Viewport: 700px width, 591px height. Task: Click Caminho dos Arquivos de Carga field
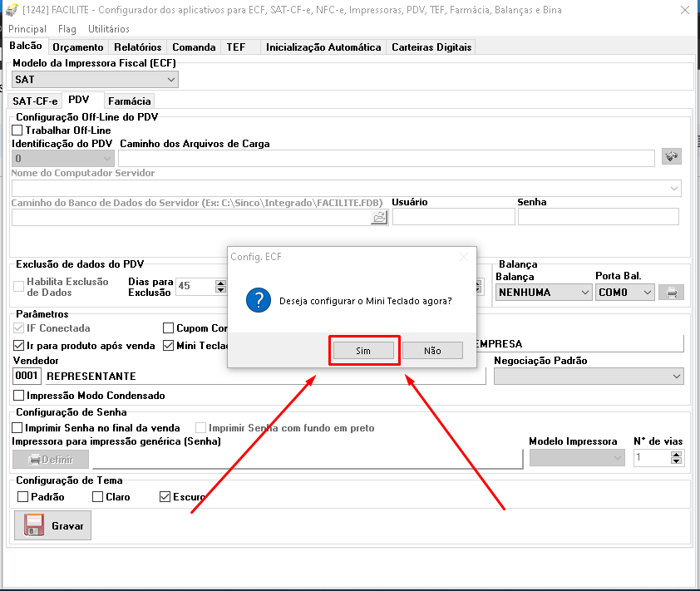click(x=387, y=159)
